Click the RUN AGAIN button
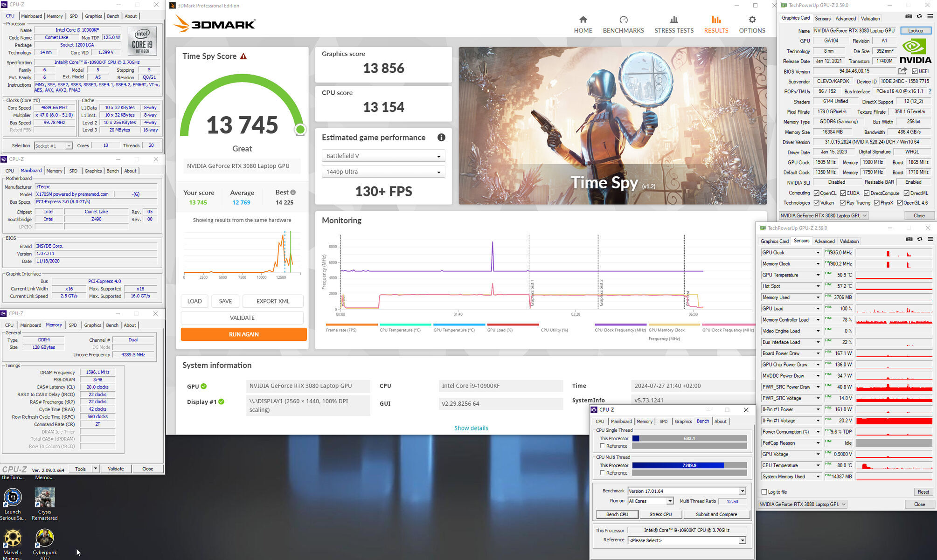Viewport: 937px width, 560px height. tap(243, 334)
